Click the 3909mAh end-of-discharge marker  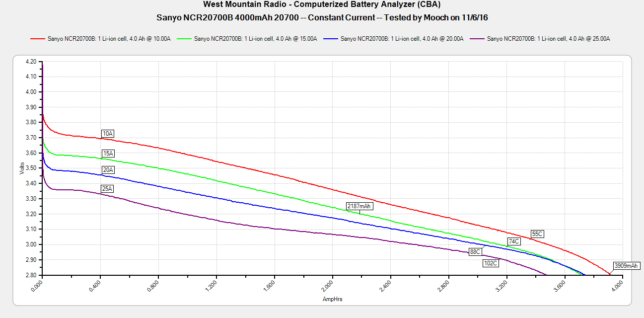pyautogui.click(x=625, y=266)
